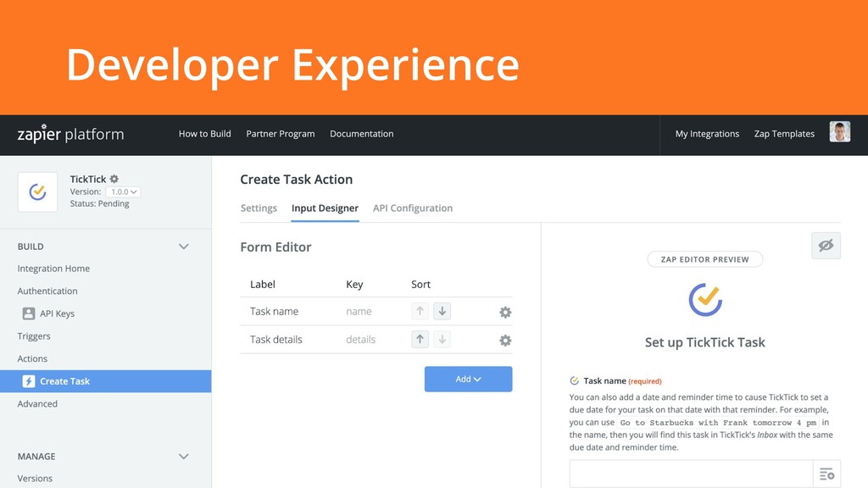The height and width of the screenshot is (488, 868).
Task: Select API Keys sidebar item
Action: point(57,313)
